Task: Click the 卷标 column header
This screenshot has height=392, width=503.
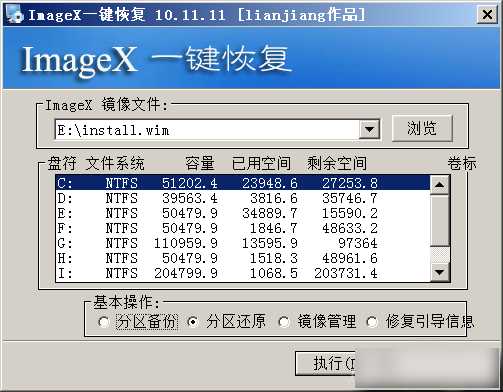Action: point(462,164)
